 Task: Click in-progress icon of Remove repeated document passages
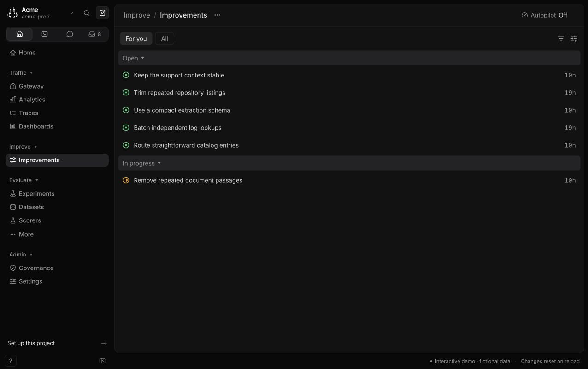[x=126, y=180]
